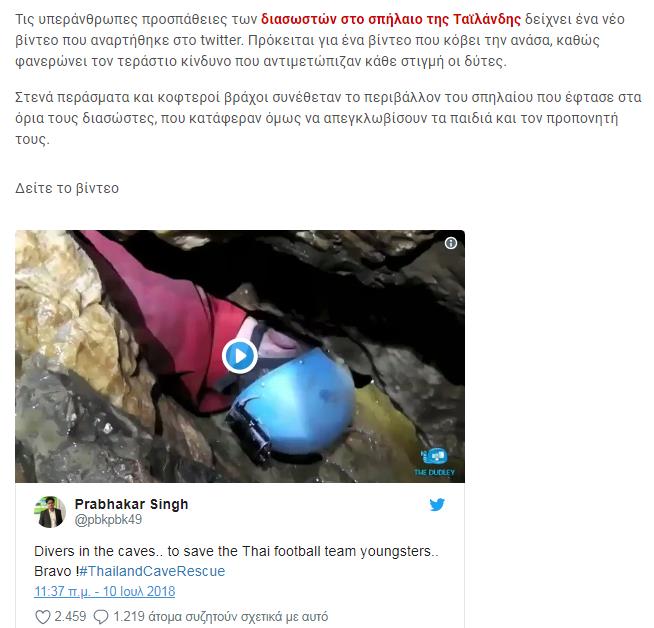Click the 2.459 likes count
The height and width of the screenshot is (628, 654).
(x=70, y=616)
